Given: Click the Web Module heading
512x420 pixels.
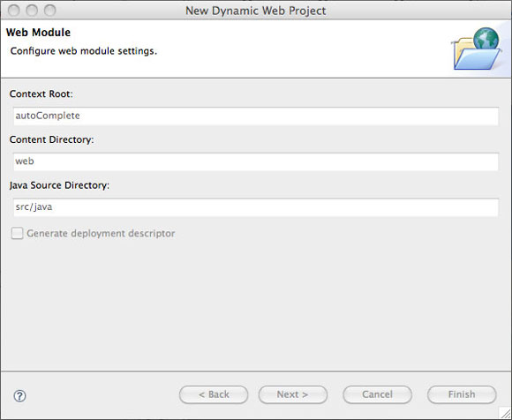Looking at the screenshot, I should click(38, 33).
